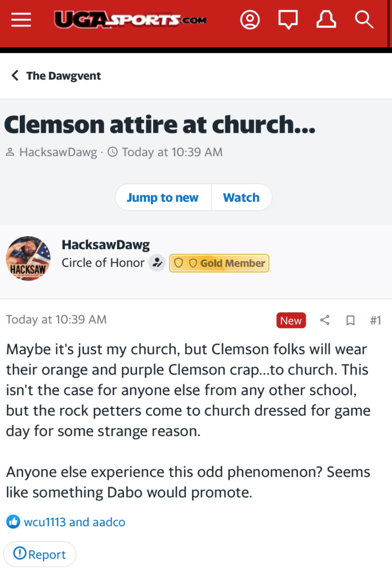Click the thumbs-up reaction icon
The width and height of the screenshot is (392, 577).
(13, 522)
